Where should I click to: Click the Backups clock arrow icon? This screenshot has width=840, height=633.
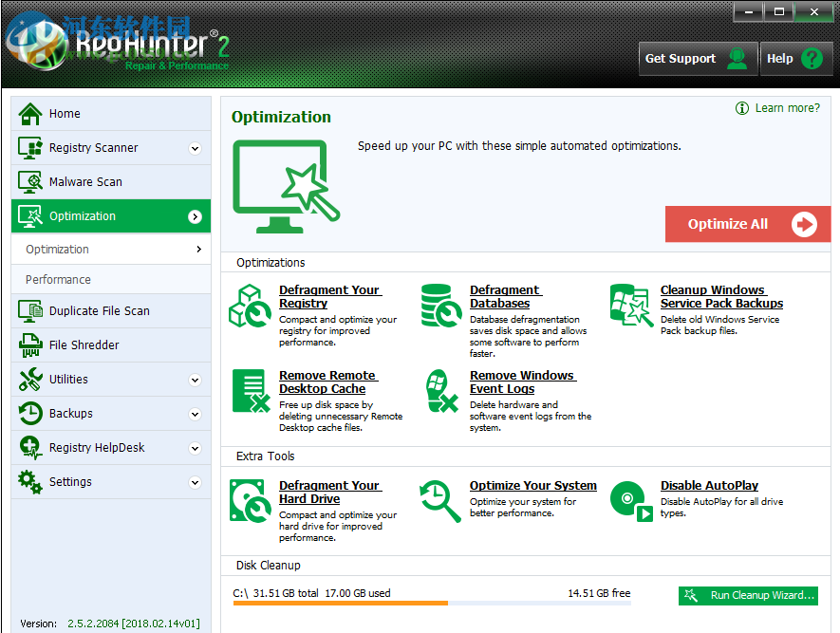point(30,414)
